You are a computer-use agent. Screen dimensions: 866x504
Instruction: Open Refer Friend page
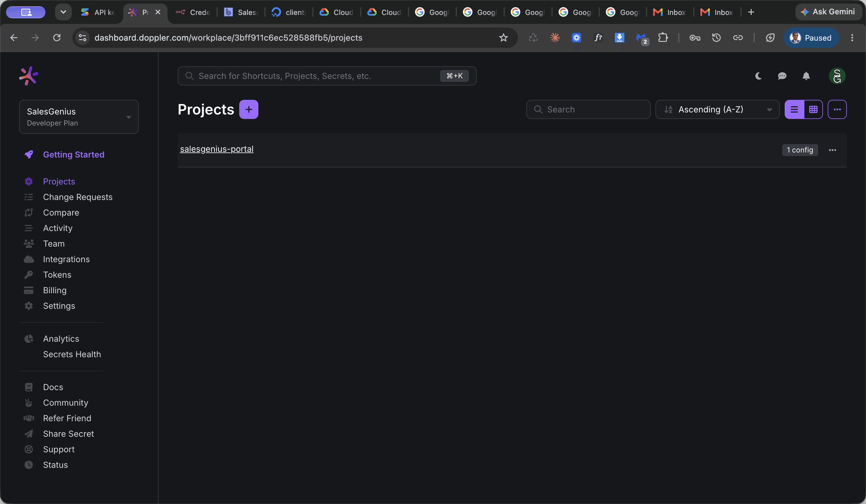[x=67, y=418]
